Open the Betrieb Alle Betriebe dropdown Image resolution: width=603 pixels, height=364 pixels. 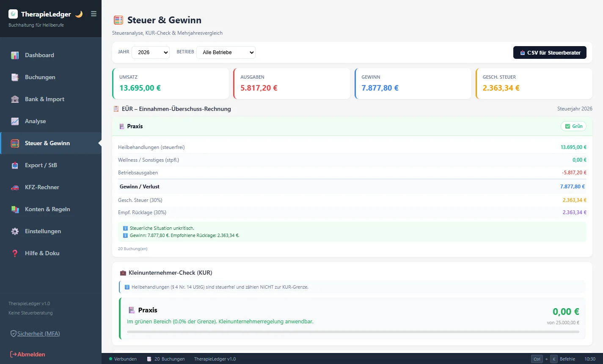coord(226,52)
